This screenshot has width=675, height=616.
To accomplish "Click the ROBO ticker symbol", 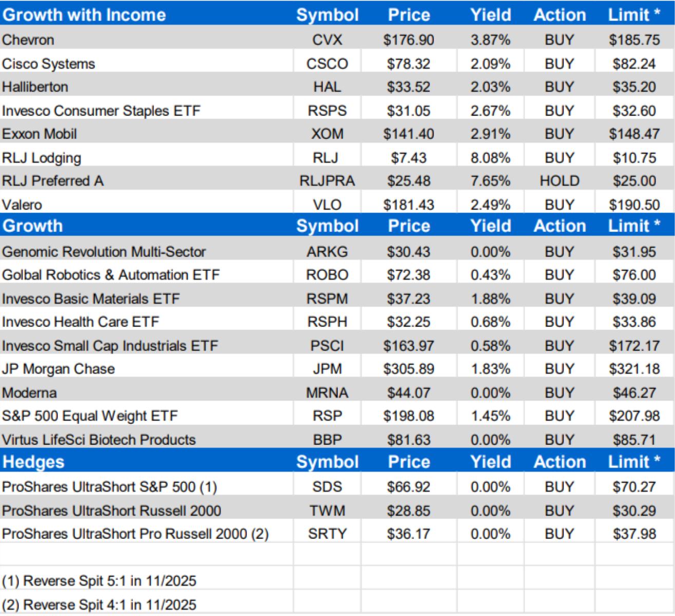I will pos(327,275).
